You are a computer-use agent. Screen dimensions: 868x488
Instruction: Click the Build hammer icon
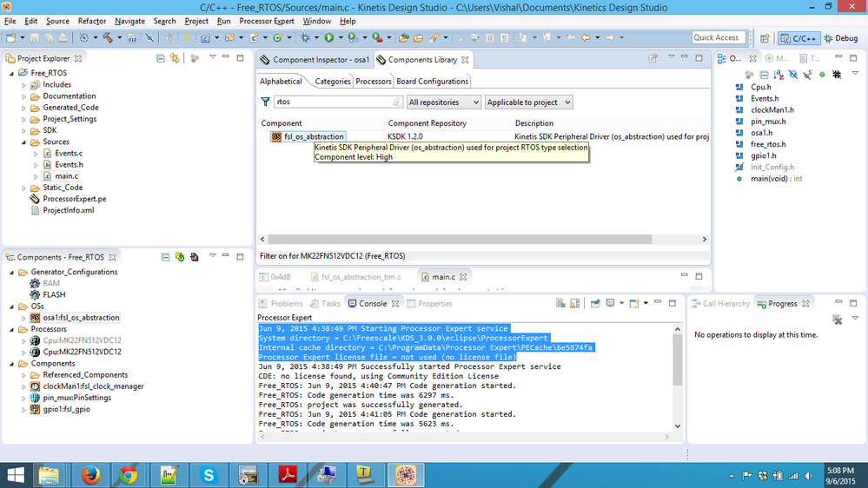108,37
